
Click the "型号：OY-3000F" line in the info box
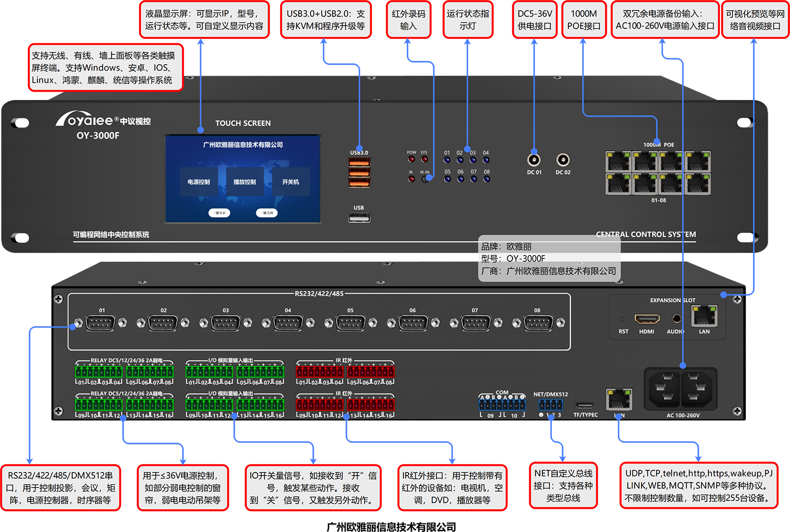coord(513,259)
